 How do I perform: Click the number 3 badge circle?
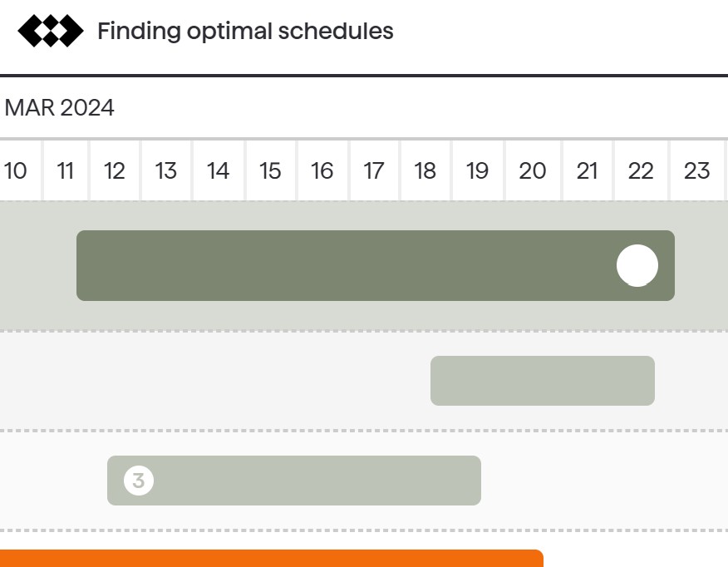pyautogui.click(x=138, y=481)
